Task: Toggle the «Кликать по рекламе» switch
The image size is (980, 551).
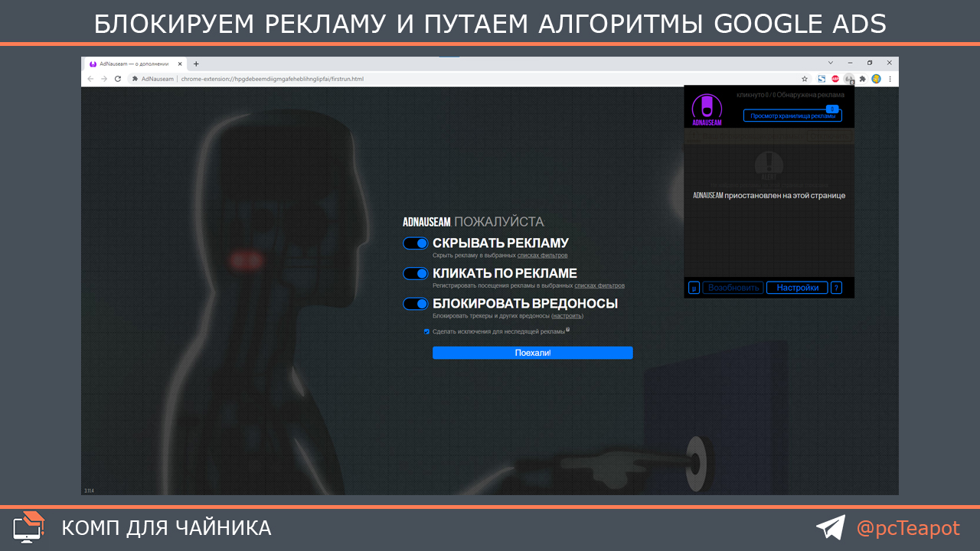Action: coord(416,273)
